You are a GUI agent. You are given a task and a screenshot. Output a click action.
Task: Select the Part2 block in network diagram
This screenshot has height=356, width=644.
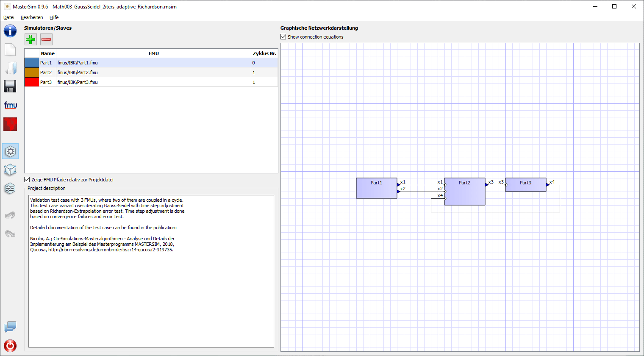click(x=465, y=192)
